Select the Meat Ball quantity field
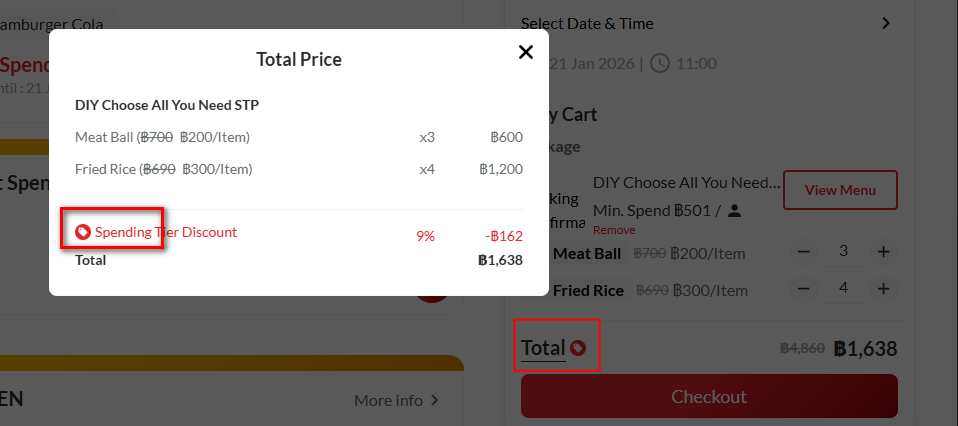Screen dimensions: 958x426 [844, 252]
